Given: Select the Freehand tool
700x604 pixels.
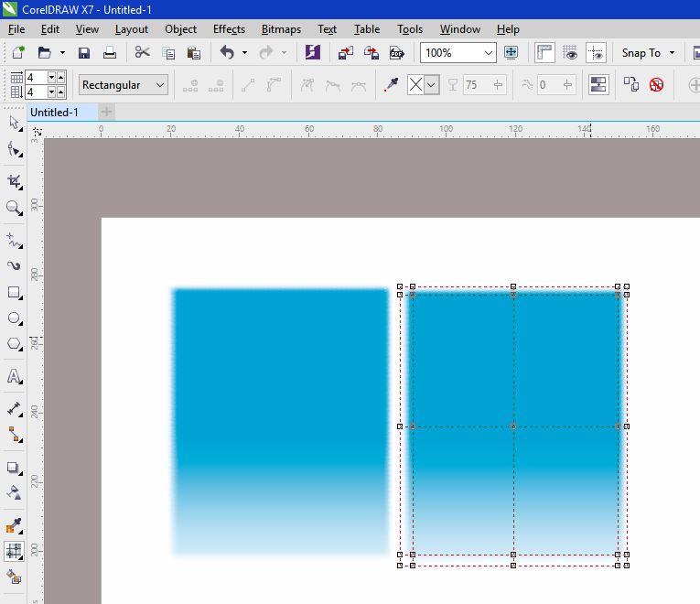Looking at the screenshot, I should click(15, 240).
